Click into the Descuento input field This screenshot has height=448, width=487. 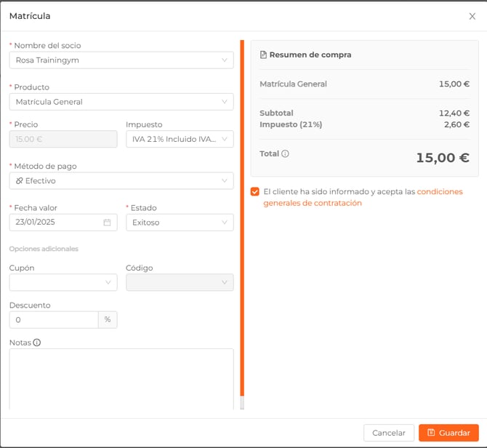click(x=53, y=320)
